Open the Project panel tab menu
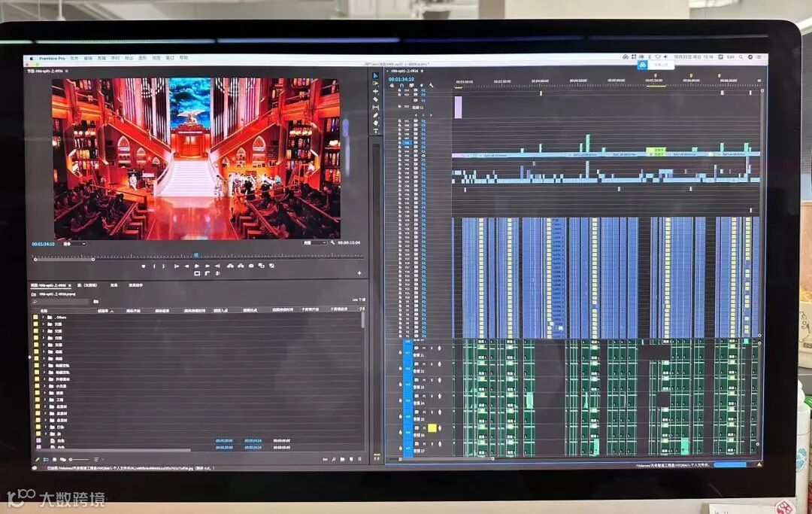Image resolution: width=812 pixels, height=514 pixels. (69, 285)
